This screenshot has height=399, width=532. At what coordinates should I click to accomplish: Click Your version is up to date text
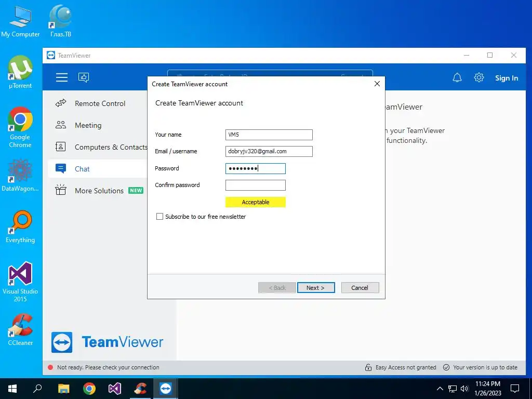coord(485,367)
